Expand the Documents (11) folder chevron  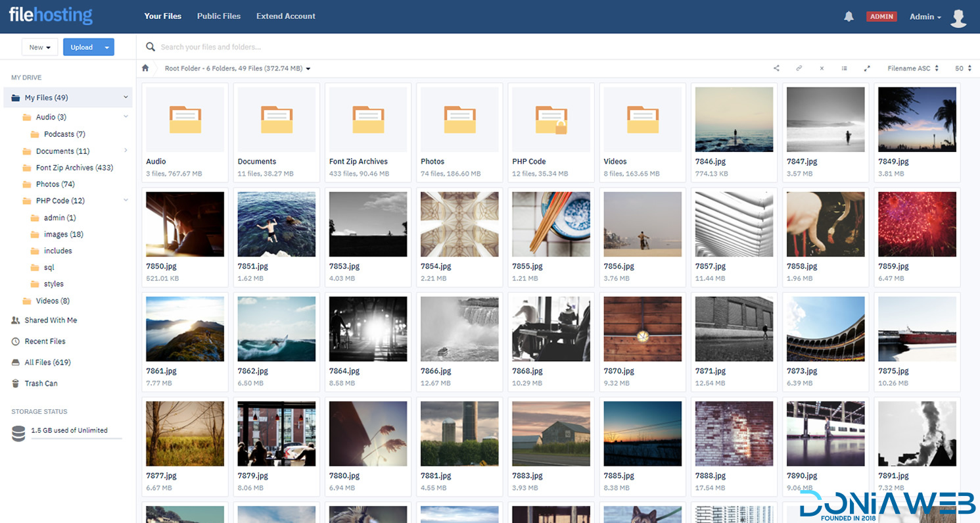tap(126, 151)
